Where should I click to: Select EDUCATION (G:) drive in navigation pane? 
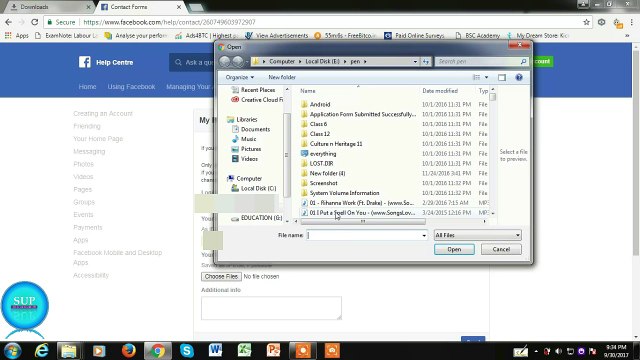pos(261,218)
